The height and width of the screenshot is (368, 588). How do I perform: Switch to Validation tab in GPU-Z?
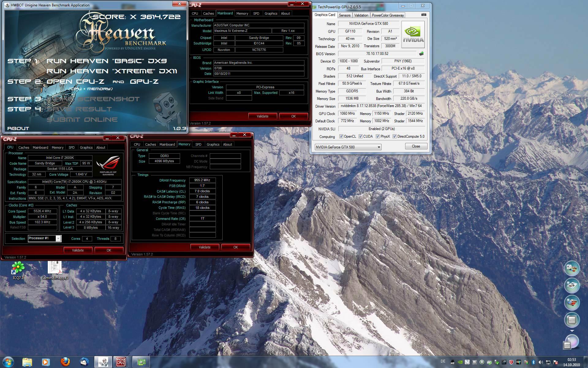click(x=361, y=15)
